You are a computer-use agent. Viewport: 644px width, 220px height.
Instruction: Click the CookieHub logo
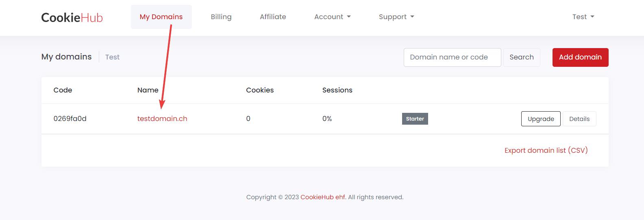72,17
